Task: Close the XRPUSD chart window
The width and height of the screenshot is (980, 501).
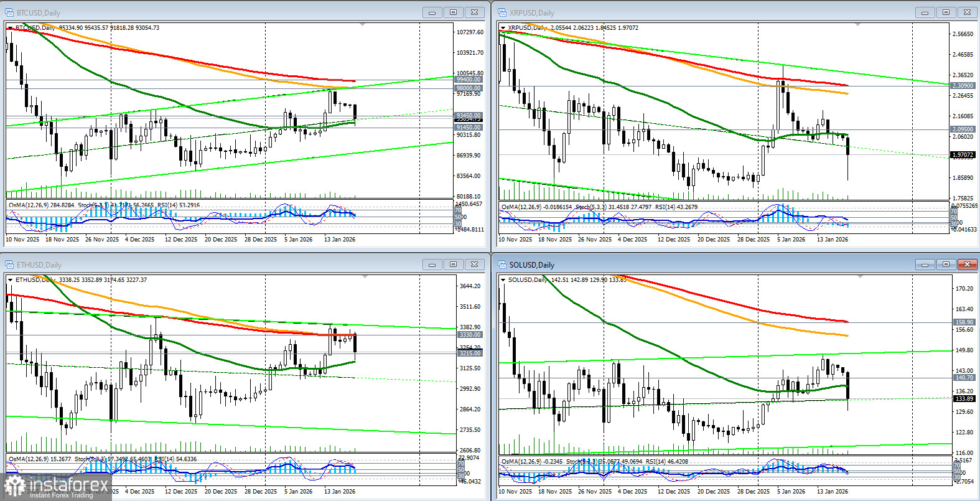Action: 967,12
